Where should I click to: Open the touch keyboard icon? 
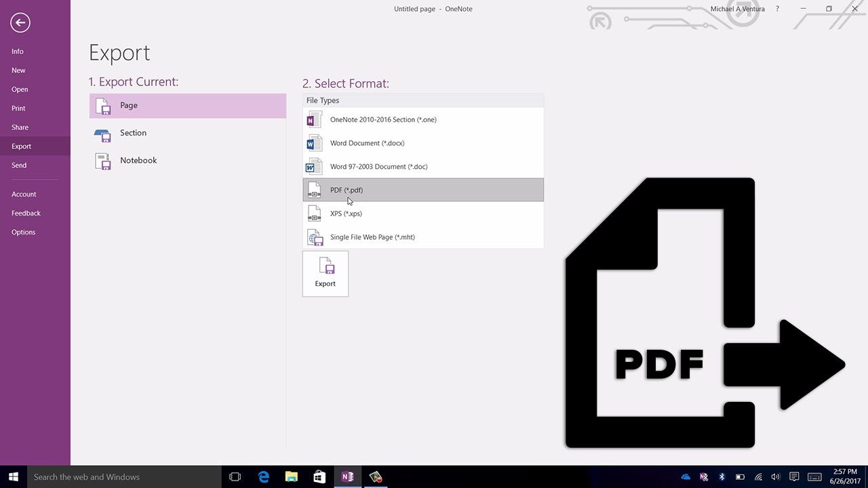click(814, 477)
